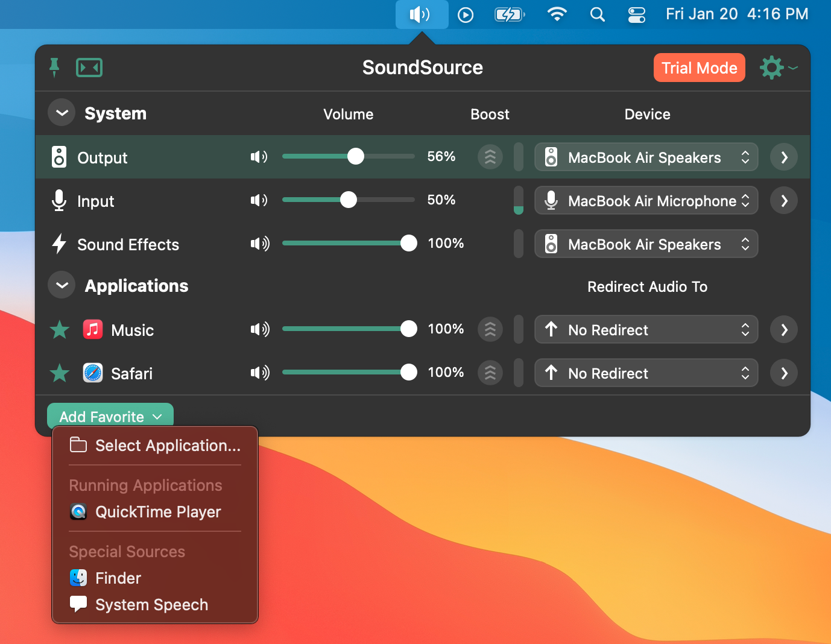Screen dimensions: 831x644
Task: Open battery status in menu bar
Action: [510, 14]
